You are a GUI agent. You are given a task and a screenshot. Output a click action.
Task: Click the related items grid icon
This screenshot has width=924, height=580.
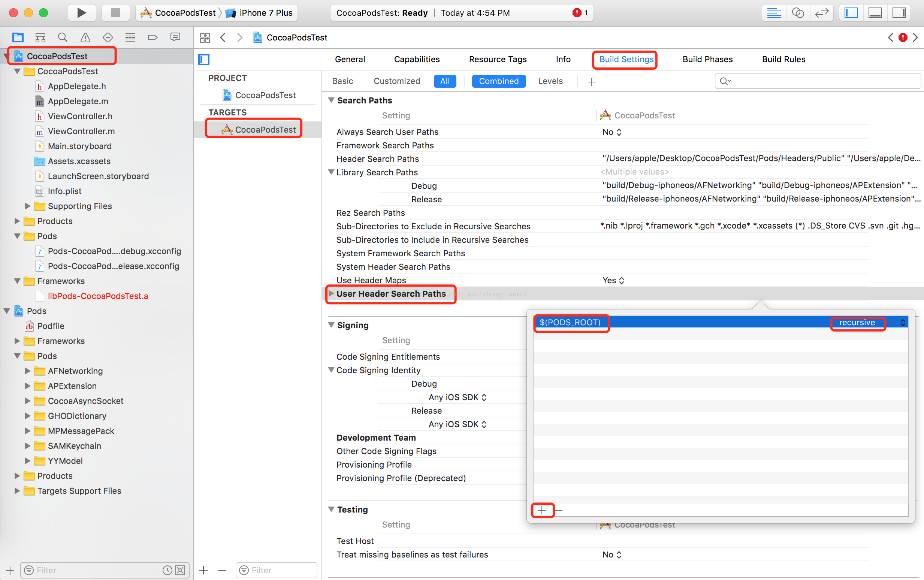coord(205,37)
